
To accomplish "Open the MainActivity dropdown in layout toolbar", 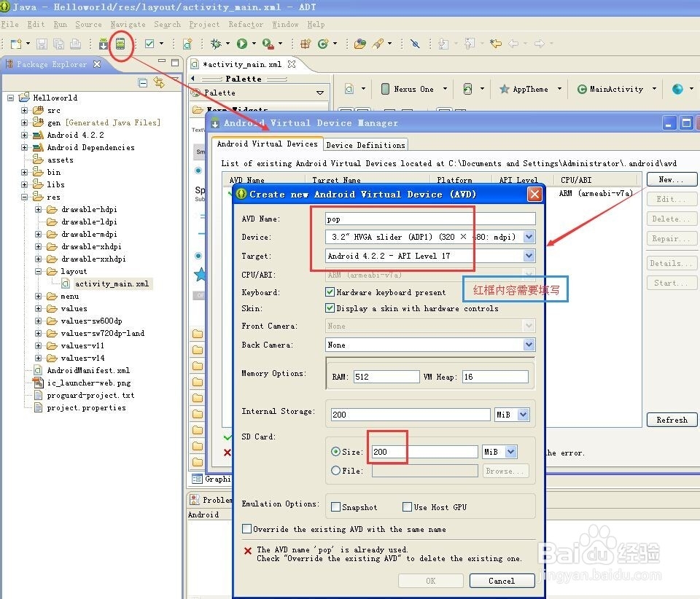I will [x=654, y=89].
